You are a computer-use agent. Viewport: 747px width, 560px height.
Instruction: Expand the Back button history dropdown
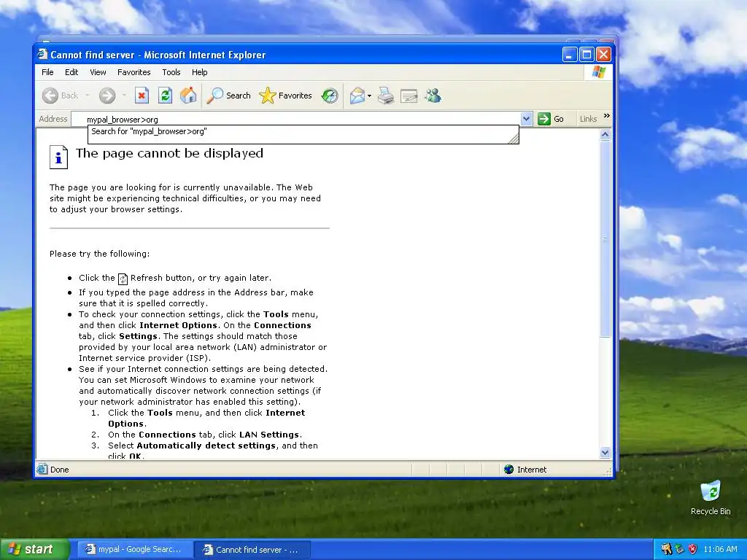(x=88, y=96)
